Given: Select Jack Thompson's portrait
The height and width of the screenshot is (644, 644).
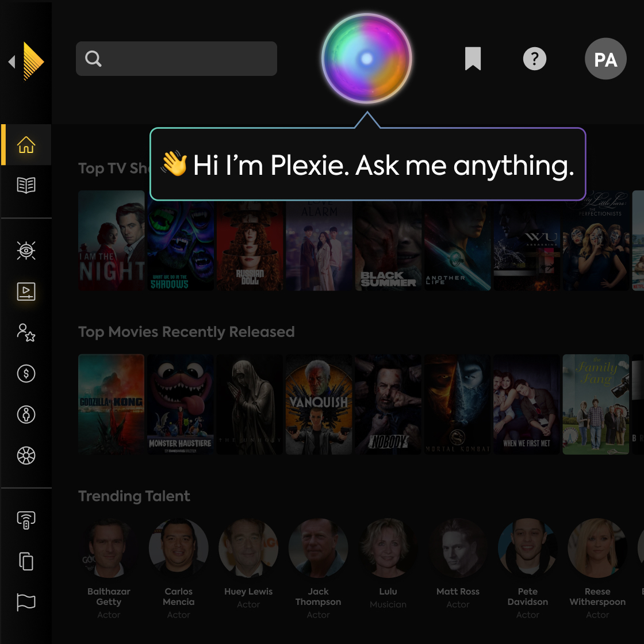Looking at the screenshot, I should click(319, 548).
